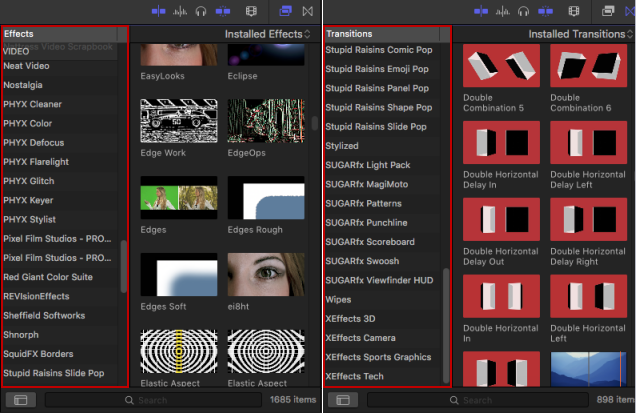
Task: Click the Effects search field
Action: (153, 400)
